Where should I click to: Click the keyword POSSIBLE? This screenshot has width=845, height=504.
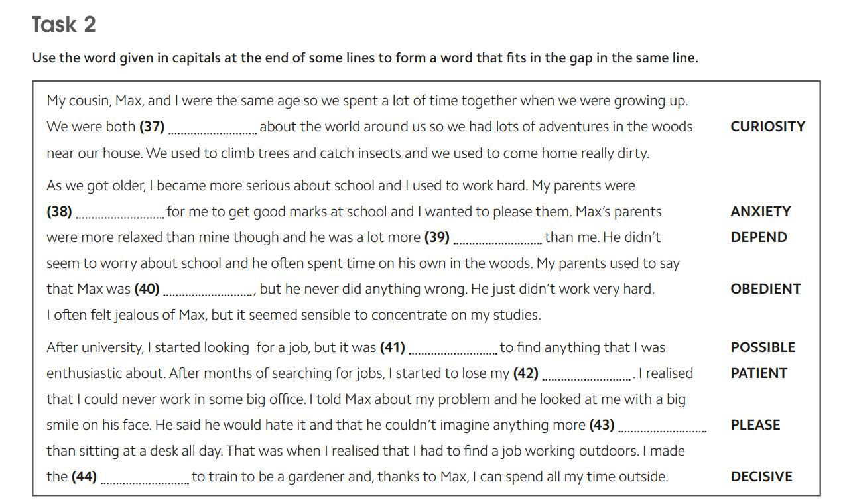(x=763, y=347)
